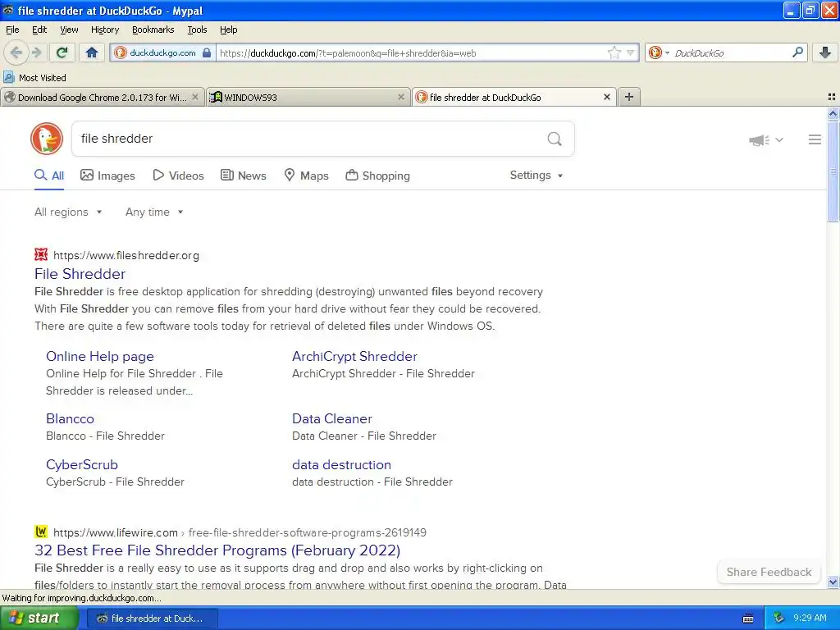Switch to News results
Image resolution: width=840 pixels, height=630 pixels.
243,176
